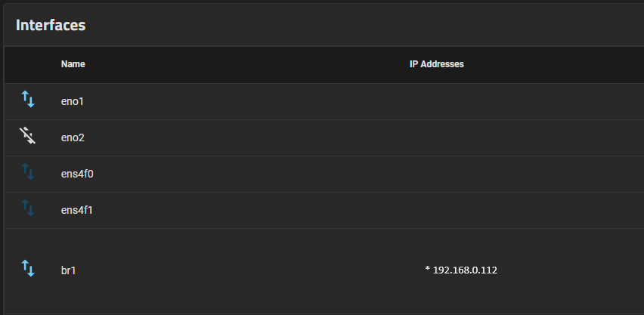Click the empty IP cell of ens4f1 row

click(437, 210)
